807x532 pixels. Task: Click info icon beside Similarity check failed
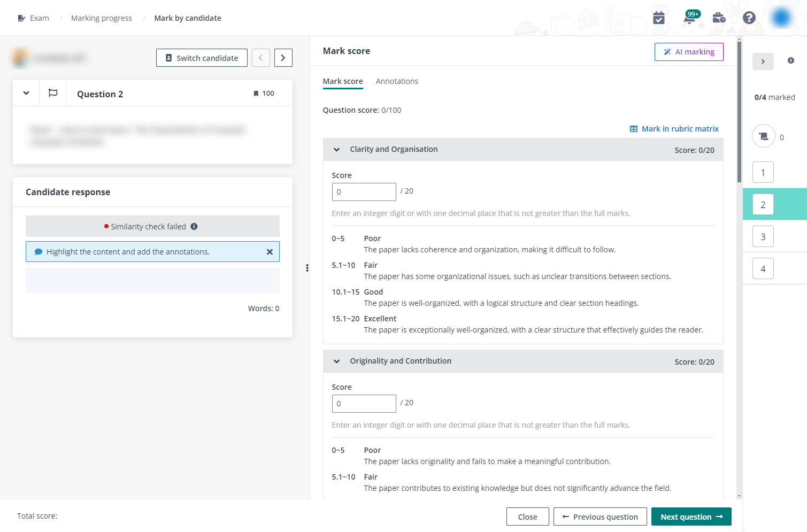click(x=194, y=227)
